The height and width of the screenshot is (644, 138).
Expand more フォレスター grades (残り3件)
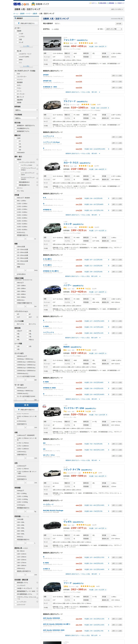coord(83,92)
